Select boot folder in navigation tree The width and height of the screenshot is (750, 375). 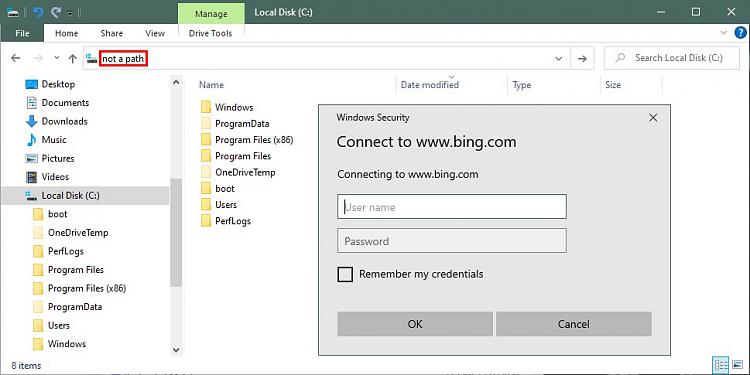point(57,214)
